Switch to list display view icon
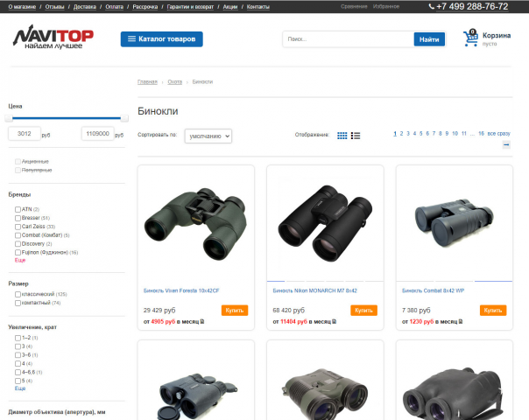Screen dimensions: 529x420 pos(356,136)
